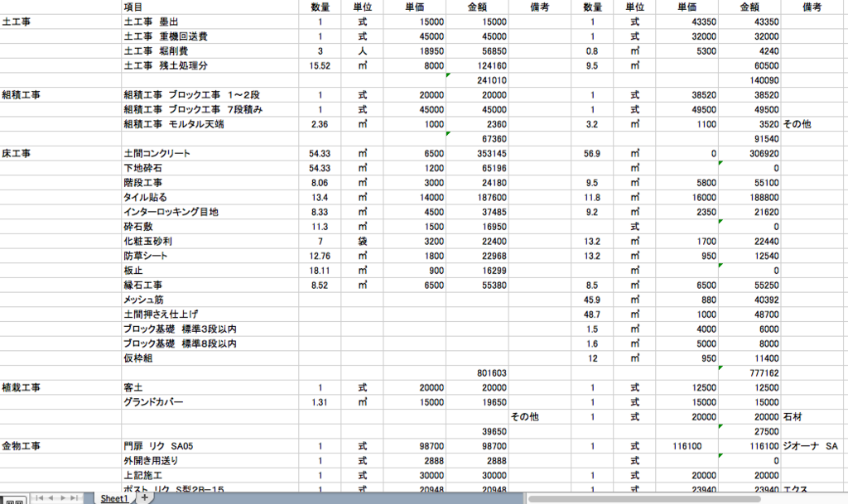Select the subtotal cell 241010
The width and height of the screenshot is (848, 504).
[x=477, y=80]
